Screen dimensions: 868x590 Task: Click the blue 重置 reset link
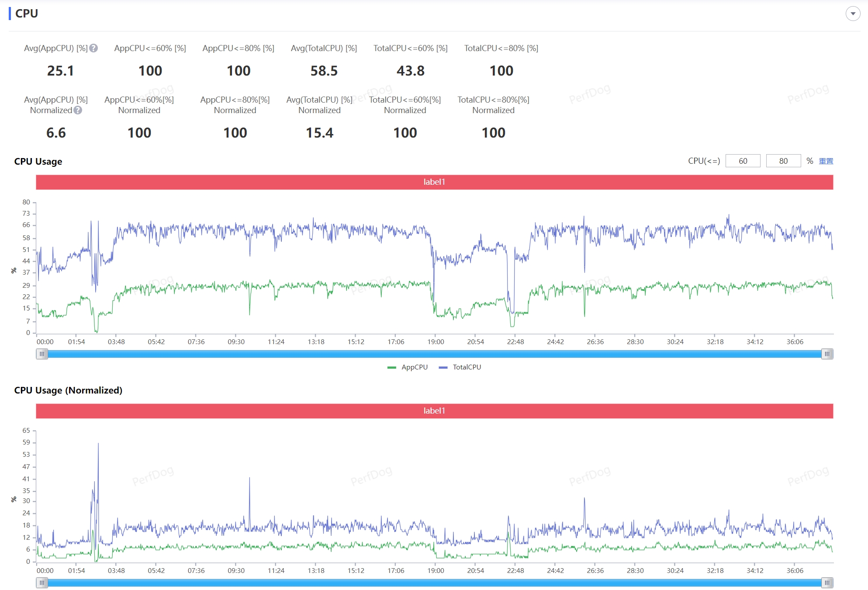(826, 161)
